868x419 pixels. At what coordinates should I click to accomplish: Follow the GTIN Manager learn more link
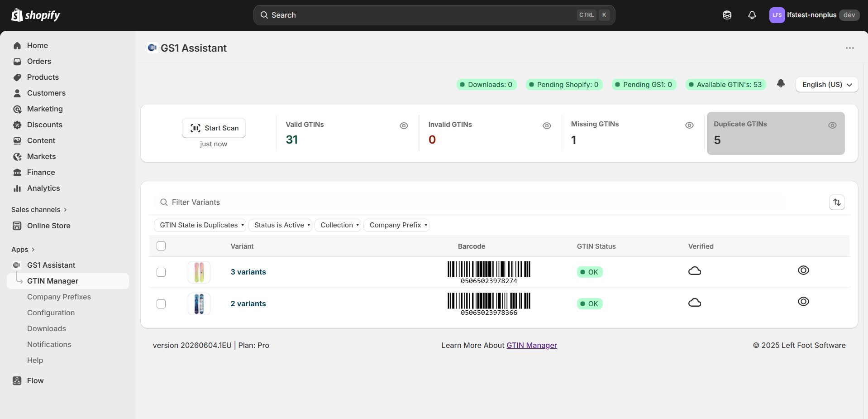(532, 345)
